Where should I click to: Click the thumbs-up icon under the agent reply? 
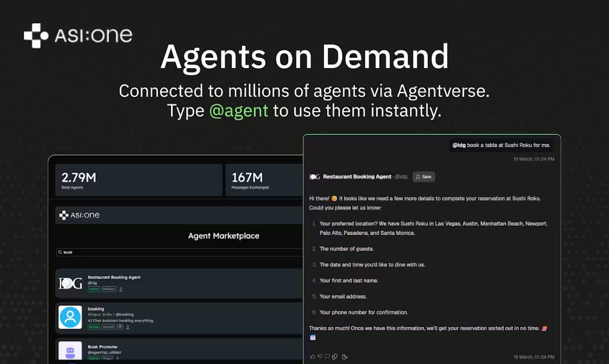pos(313,357)
